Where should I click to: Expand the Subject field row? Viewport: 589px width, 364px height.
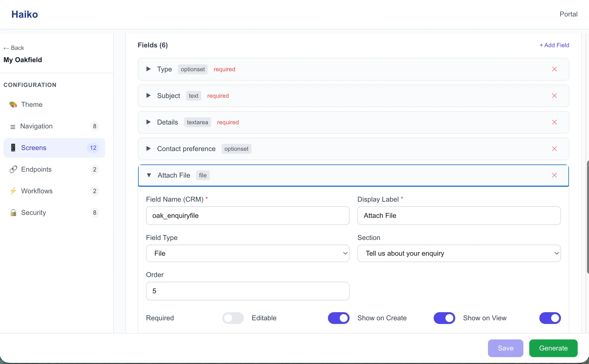pos(148,96)
